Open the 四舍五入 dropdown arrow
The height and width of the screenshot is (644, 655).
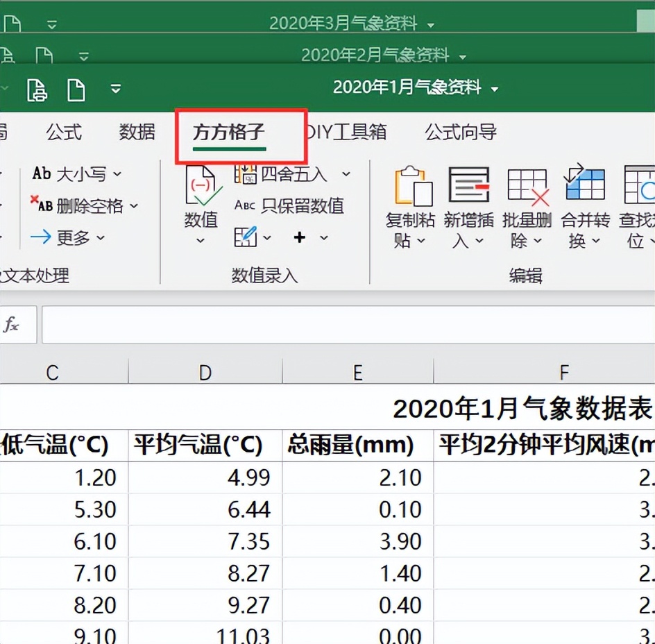coord(346,174)
